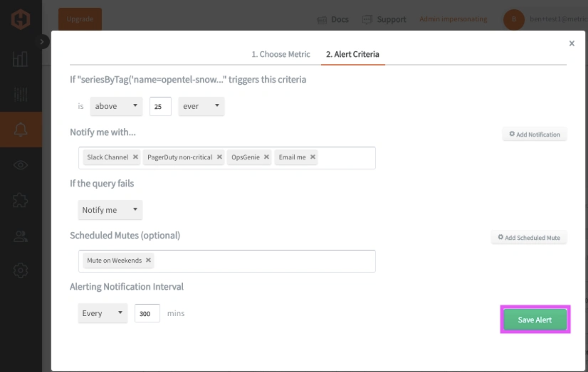Open the Every interval dropdown
Viewport: 588px width, 372px height.
point(103,313)
